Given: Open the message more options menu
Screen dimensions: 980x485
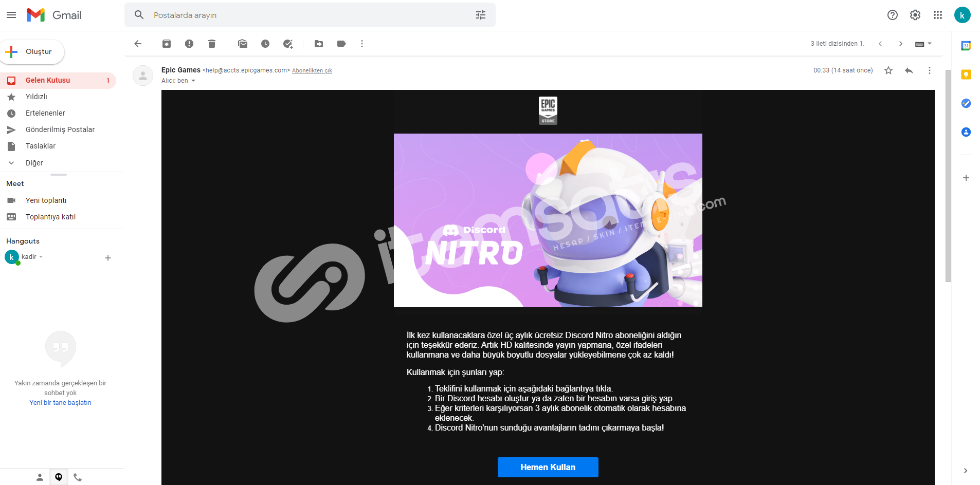Looking at the screenshot, I should pos(930,70).
